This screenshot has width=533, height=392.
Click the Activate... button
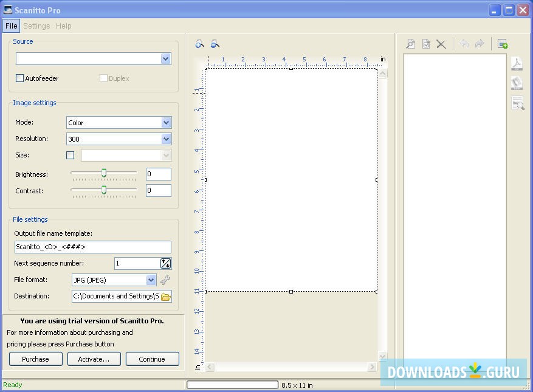pyautogui.click(x=94, y=359)
